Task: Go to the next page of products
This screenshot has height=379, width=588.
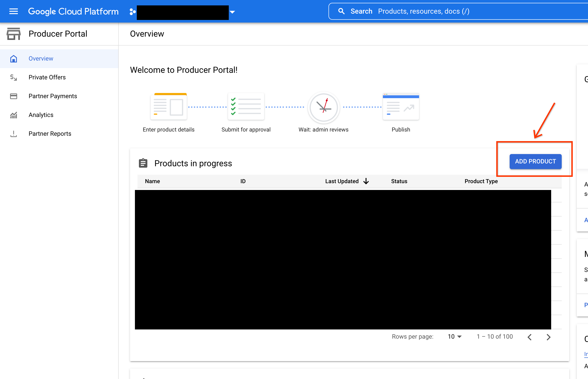Action: (x=548, y=337)
